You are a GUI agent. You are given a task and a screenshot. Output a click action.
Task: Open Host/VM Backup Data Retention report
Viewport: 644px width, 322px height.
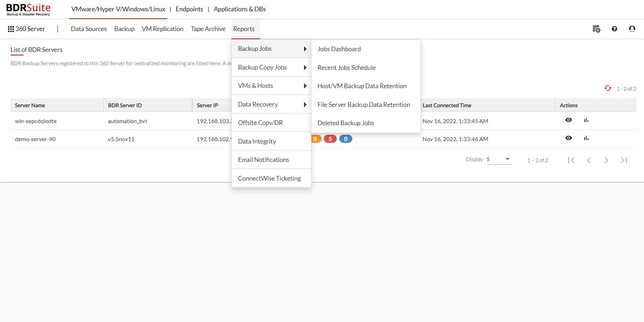coord(366,86)
